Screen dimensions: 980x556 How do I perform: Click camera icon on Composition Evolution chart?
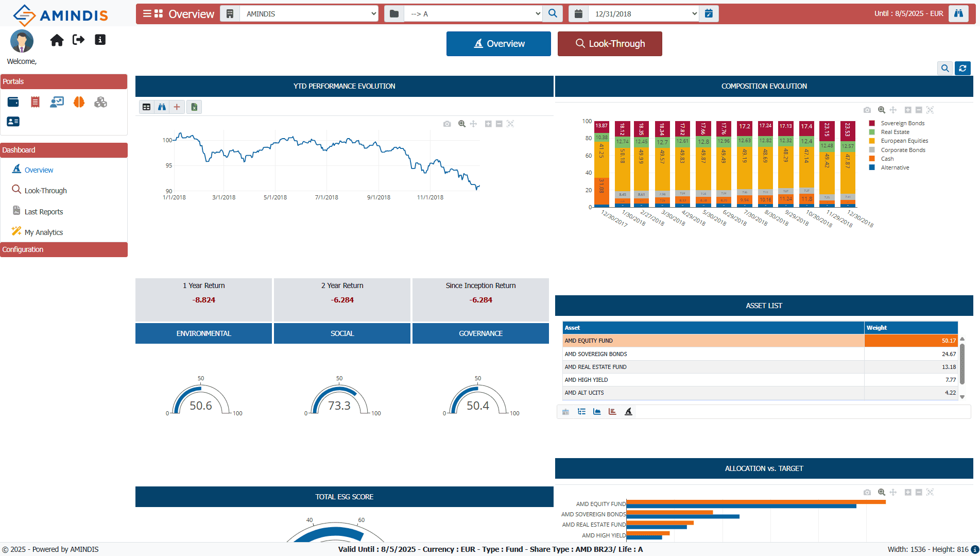[867, 110]
